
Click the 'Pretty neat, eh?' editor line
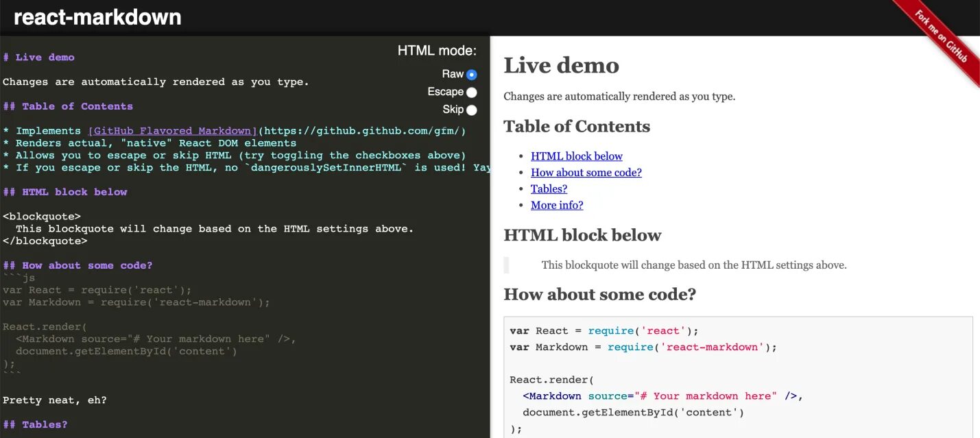(x=55, y=400)
